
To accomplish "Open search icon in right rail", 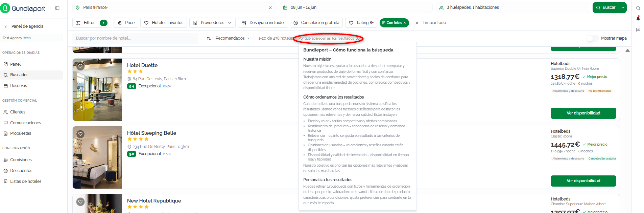I will (x=638, y=8).
